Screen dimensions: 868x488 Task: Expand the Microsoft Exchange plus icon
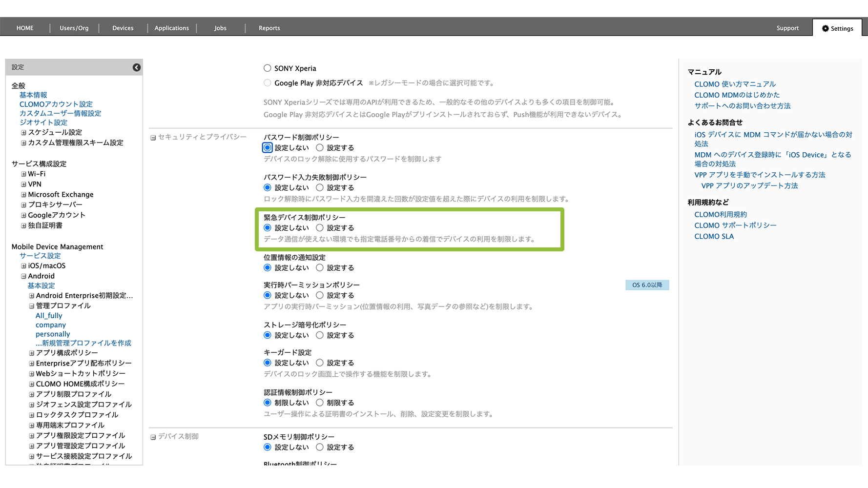coord(23,195)
